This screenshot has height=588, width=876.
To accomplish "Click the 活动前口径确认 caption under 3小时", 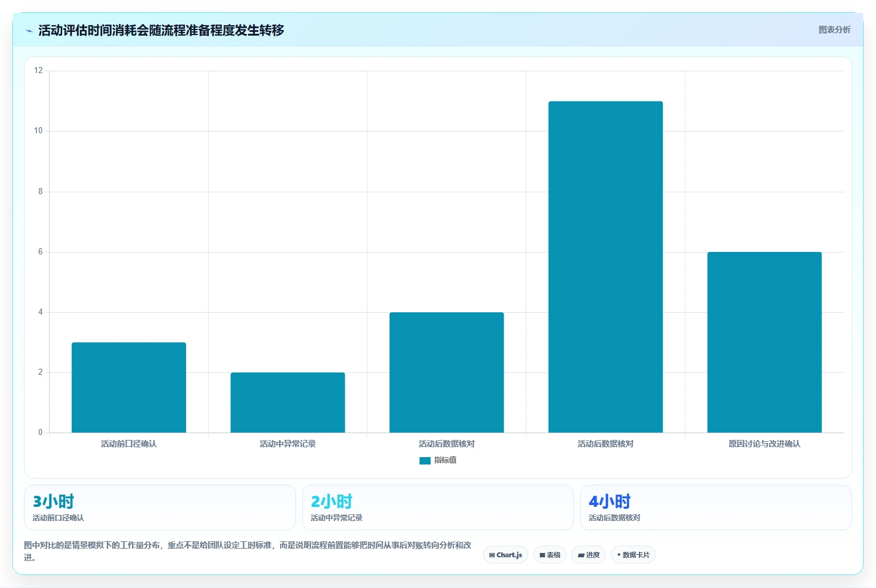I will click(x=58, y=518).
